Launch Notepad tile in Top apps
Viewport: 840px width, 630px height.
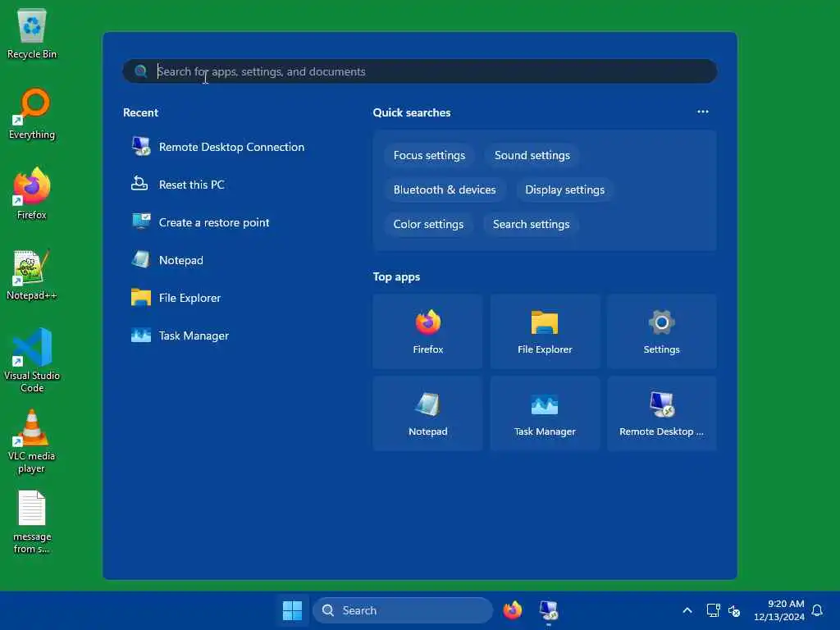[x=427, y=413]
